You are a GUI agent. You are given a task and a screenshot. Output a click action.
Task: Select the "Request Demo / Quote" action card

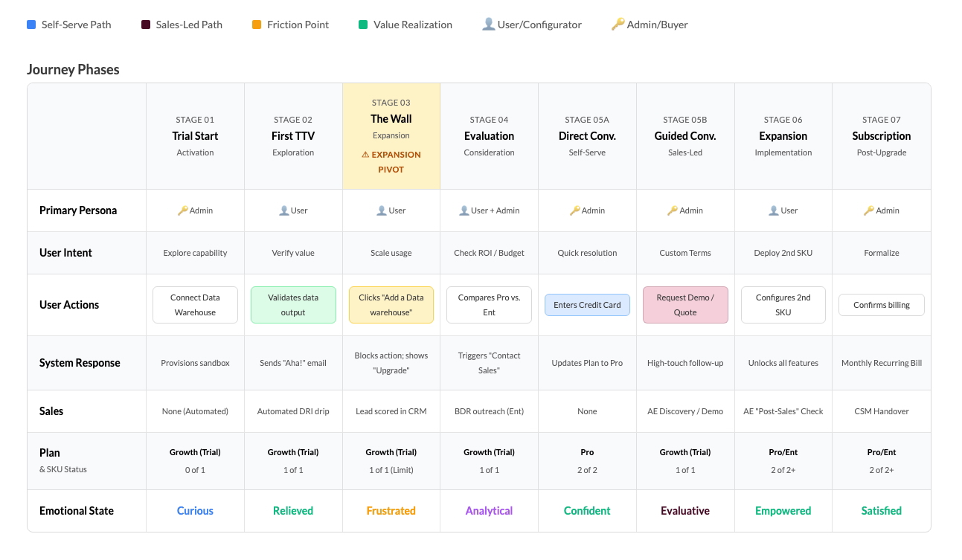pyautogui.click(x=685, y=305)
